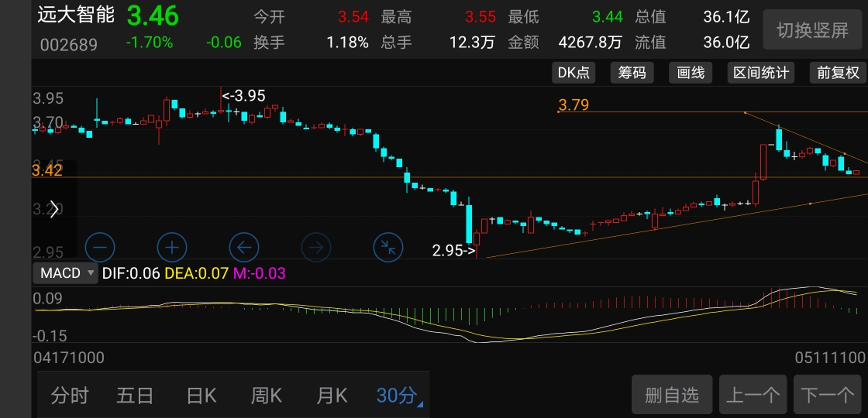Switch to 周K tab
Screen dimensions: 868x418
click(x=267, y=396)
